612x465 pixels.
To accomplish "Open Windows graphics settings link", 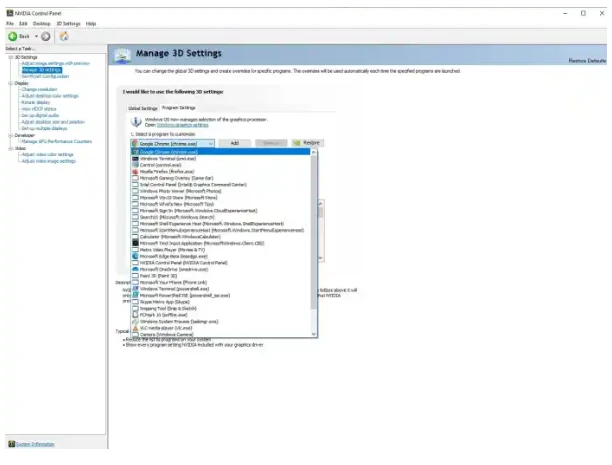I will [x=182, y=125].
